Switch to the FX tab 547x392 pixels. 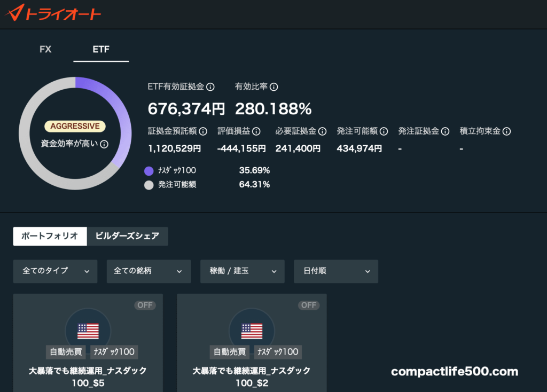click(x=45, y=49)
